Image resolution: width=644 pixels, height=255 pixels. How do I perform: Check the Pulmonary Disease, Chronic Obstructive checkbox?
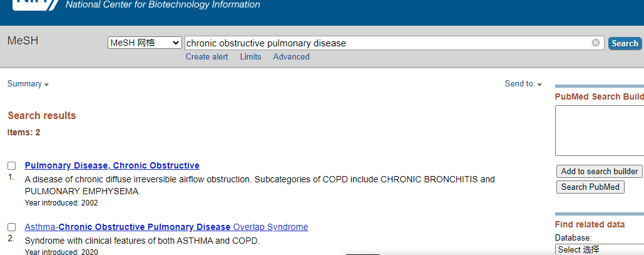(12, 166)
